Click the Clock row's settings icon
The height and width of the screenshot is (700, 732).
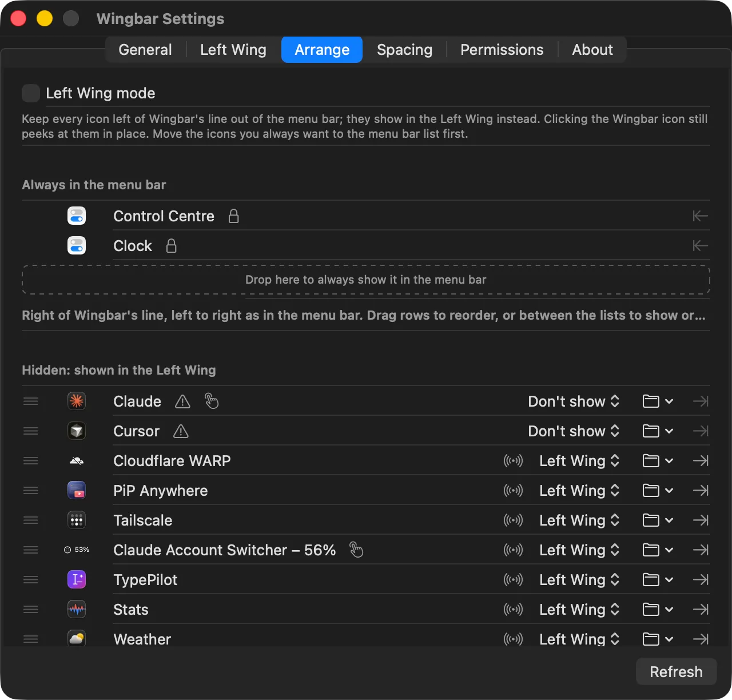(x=77, y=245)
